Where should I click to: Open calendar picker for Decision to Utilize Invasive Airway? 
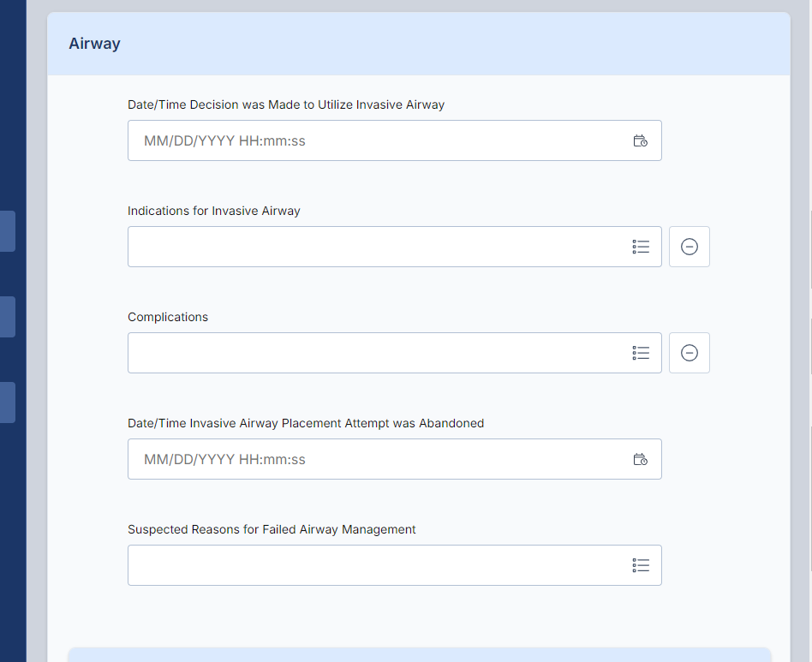(640, 140)
